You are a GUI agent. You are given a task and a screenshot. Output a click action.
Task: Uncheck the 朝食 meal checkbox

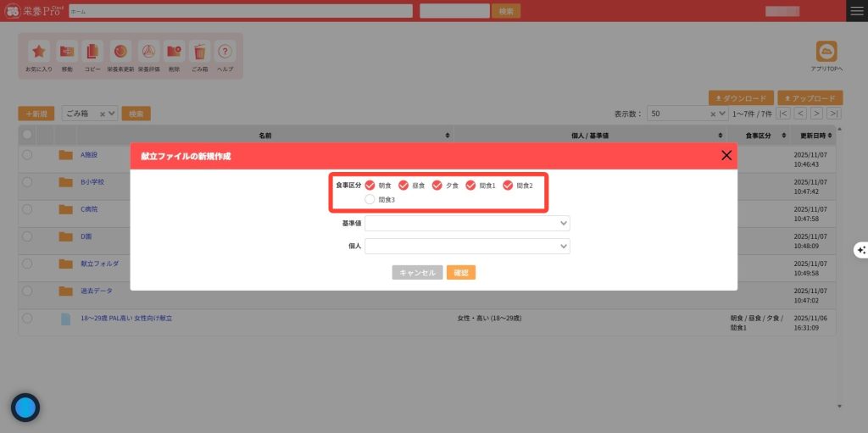(370, 186)
